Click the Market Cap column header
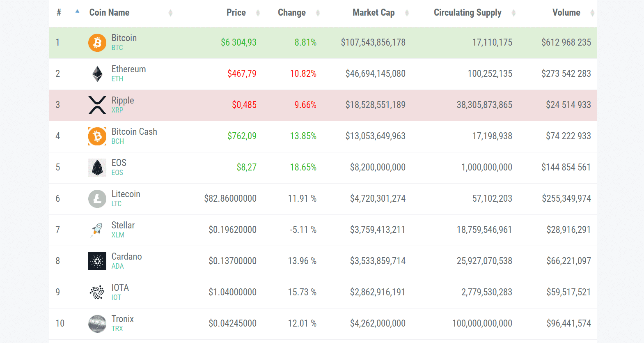 [374, 13]
